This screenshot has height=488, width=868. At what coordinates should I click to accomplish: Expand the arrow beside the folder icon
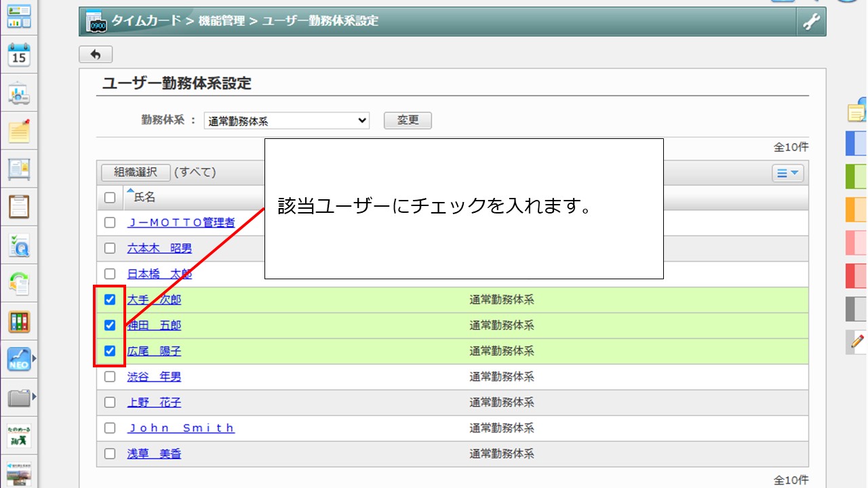[x=34, y=396]
